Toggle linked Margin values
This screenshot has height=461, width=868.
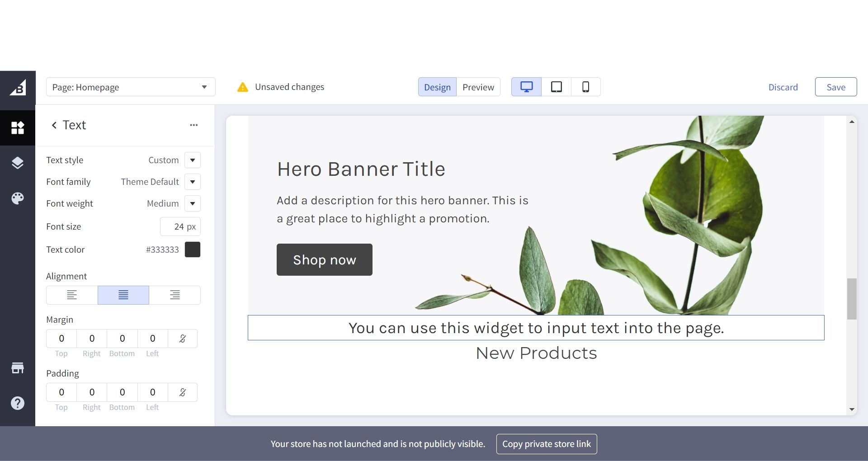click(183, 339)
